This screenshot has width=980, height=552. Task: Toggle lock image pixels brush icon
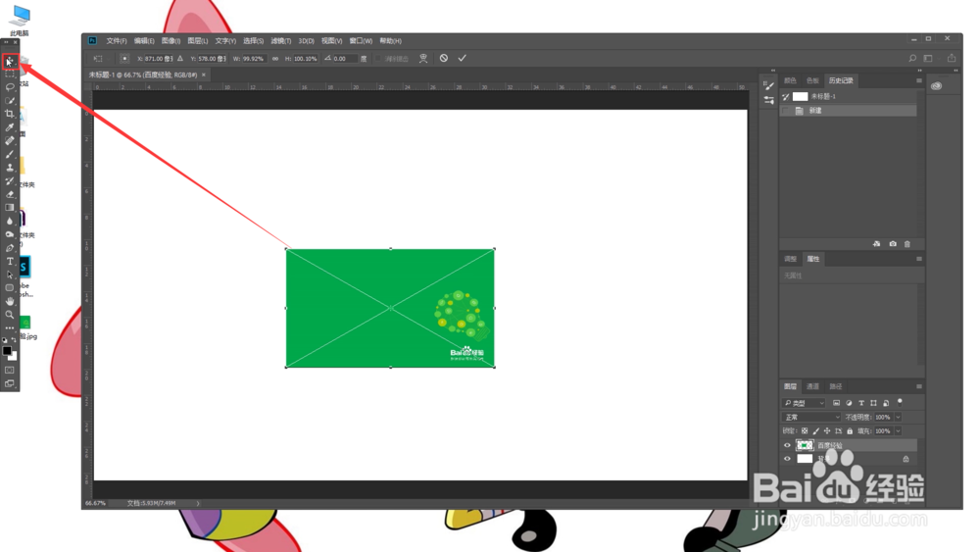click(815, 430)
